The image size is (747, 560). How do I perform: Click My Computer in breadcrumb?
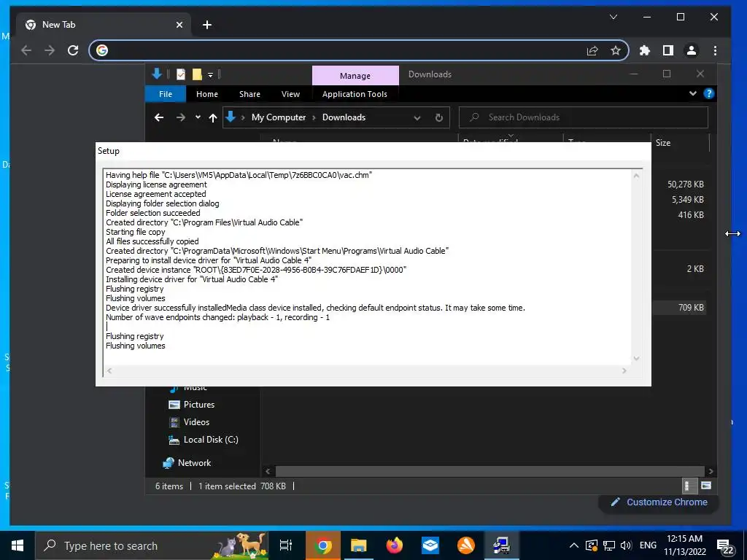click(x=279, y=117)
